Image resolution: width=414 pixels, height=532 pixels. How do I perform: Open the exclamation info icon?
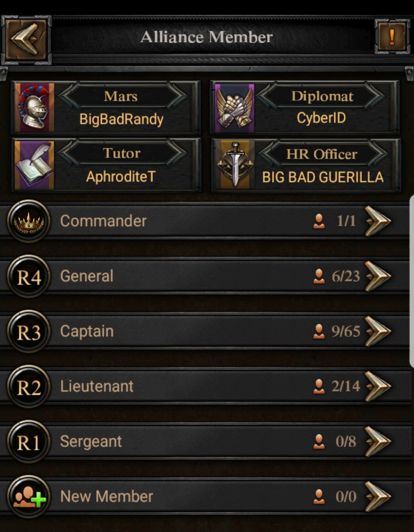[x=392, y=36]
